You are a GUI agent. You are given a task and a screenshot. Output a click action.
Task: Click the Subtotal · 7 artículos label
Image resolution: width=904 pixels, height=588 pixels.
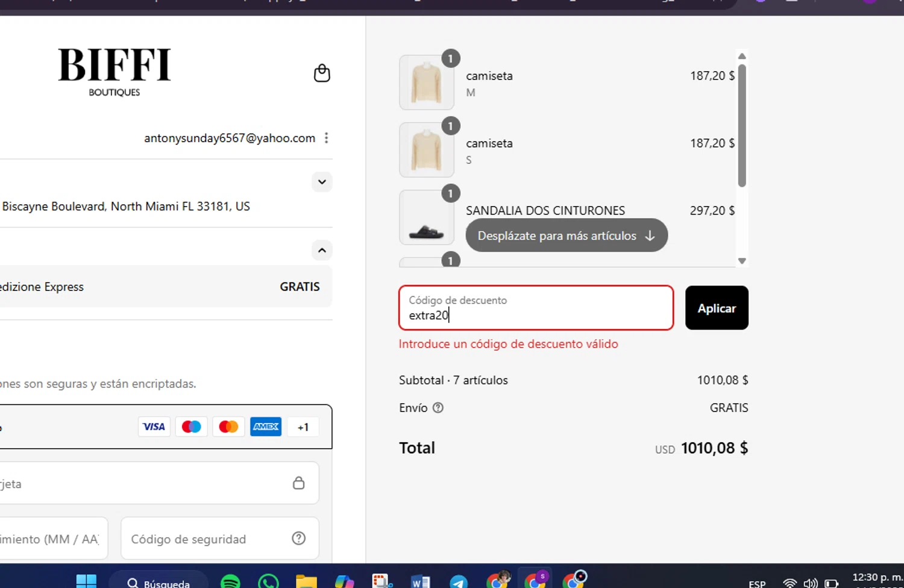pyautogui.click(x=453, y=380)
